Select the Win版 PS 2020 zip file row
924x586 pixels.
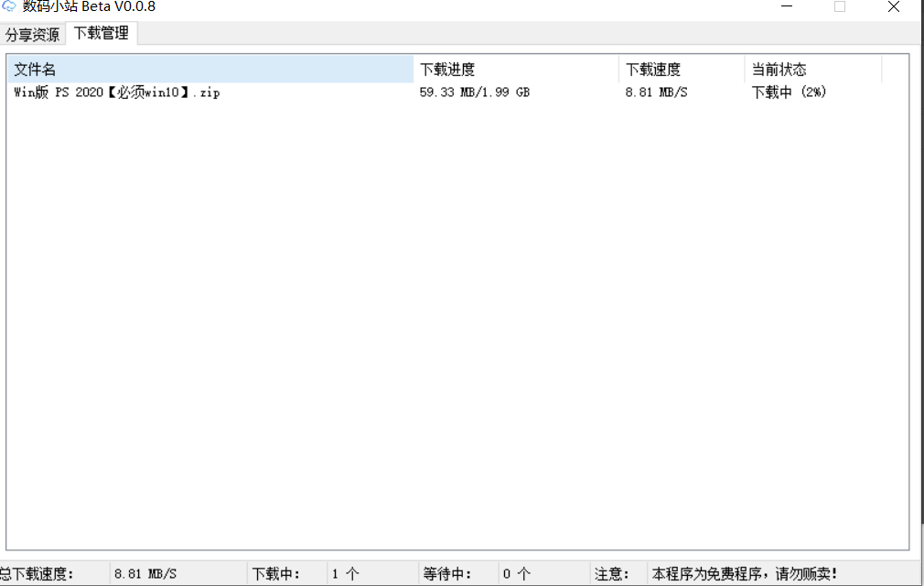tap(445, 92)
